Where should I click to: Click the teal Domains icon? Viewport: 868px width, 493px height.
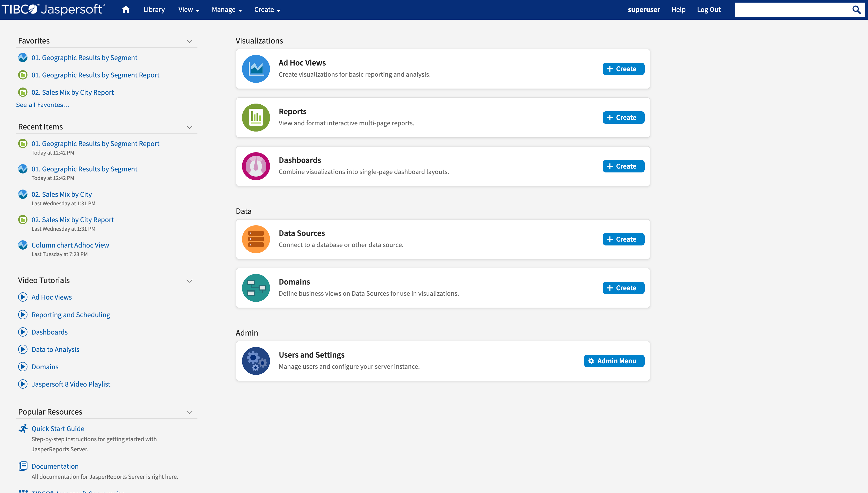point(256,288)
